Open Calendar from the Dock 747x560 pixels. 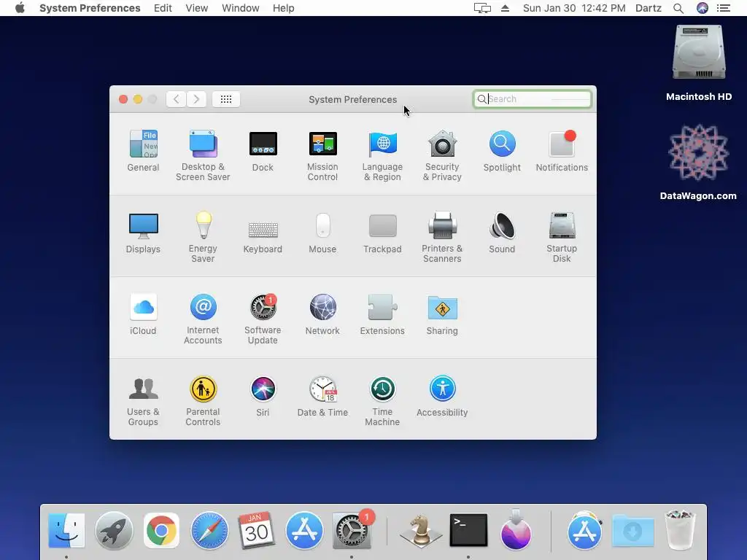[x=256, y=531]
